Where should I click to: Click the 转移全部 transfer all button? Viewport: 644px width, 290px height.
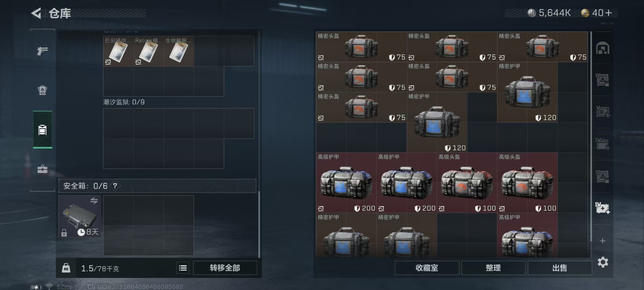[x=225, y=268]
